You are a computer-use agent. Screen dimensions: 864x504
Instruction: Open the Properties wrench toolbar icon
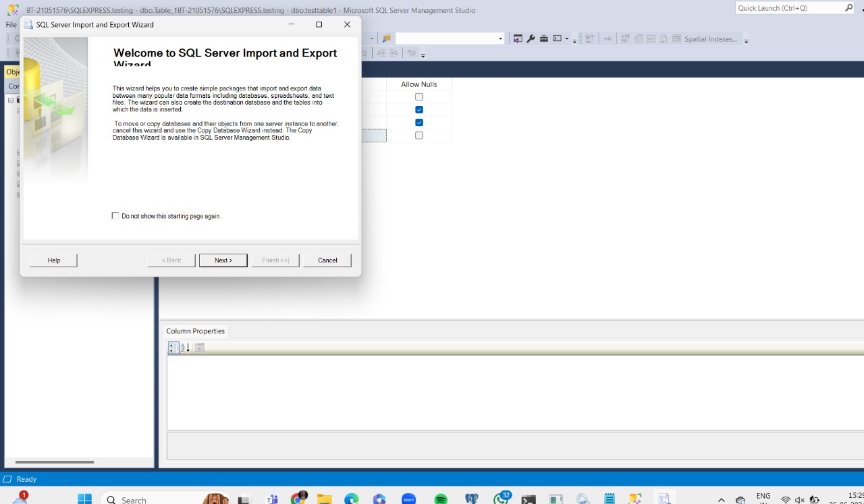click(x=531, y=38)
